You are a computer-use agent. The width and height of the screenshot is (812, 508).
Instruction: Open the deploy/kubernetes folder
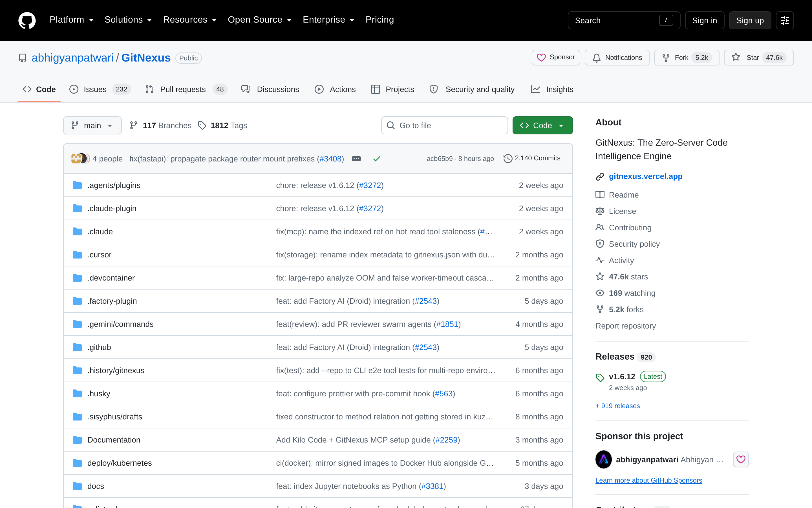pos(120,463)
